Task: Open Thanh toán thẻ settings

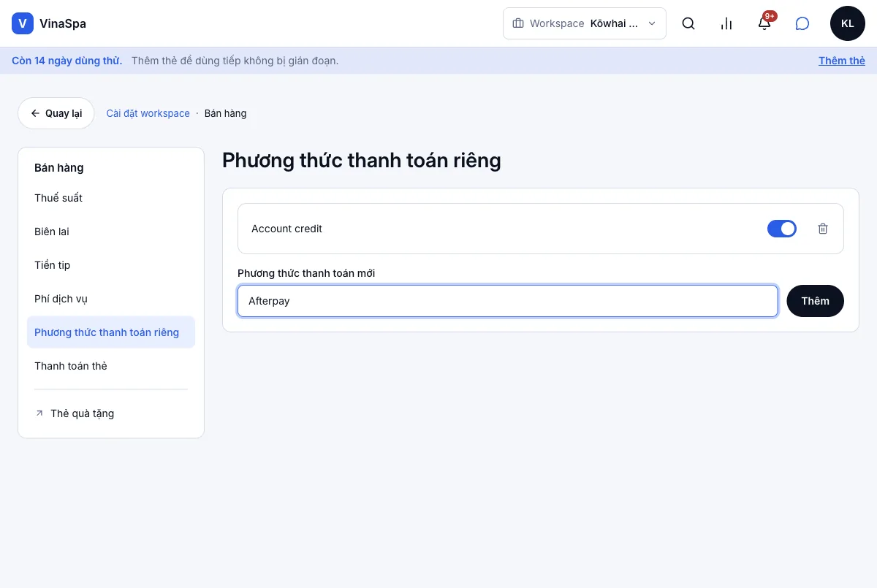Action: tap(111, 366)
